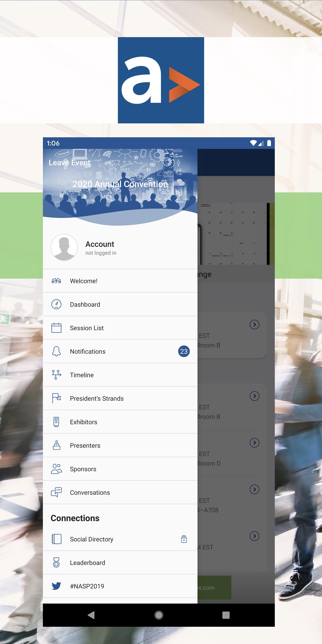Screen dimensions: 322x644
Task: Tap the 2020 Annual Convention title
Action: pyautogui.click(x=120, y=184)
